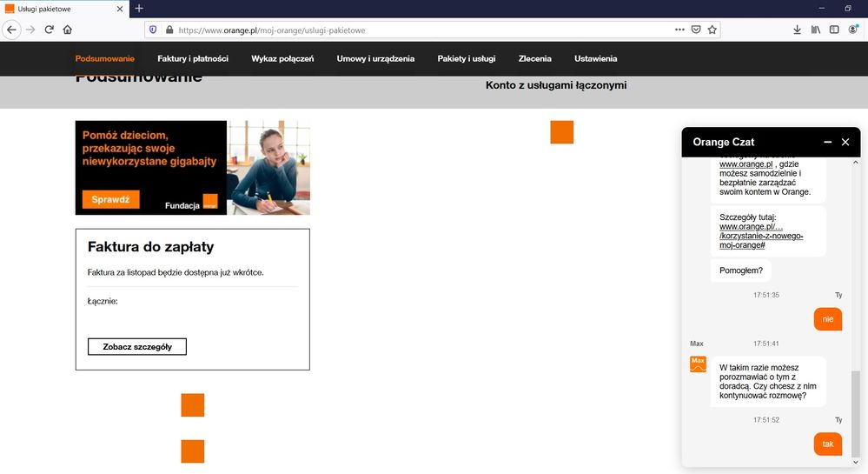Open www.orange.pl link in chat
The height and width of the screenshot is (474, 868).
point(745,164)
